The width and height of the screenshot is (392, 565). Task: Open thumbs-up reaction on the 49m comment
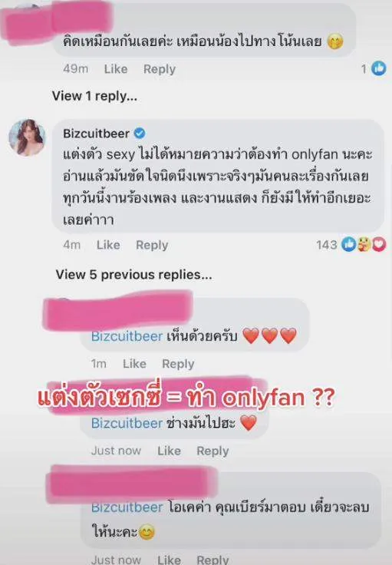(379, 68)
